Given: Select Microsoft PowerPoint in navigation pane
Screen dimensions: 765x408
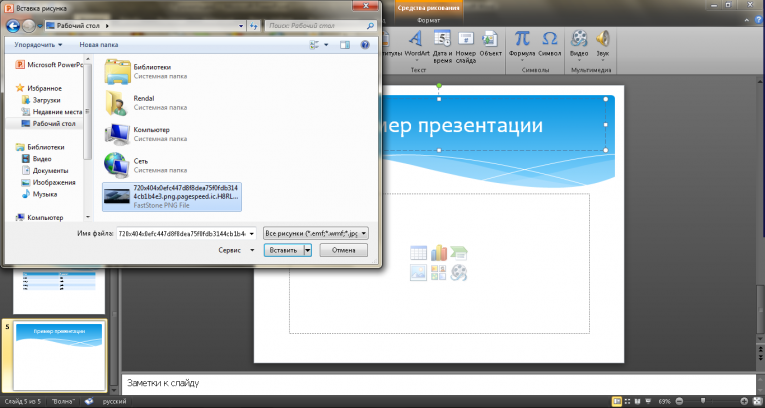Looking at the screenshot, I should coord(50,65).
